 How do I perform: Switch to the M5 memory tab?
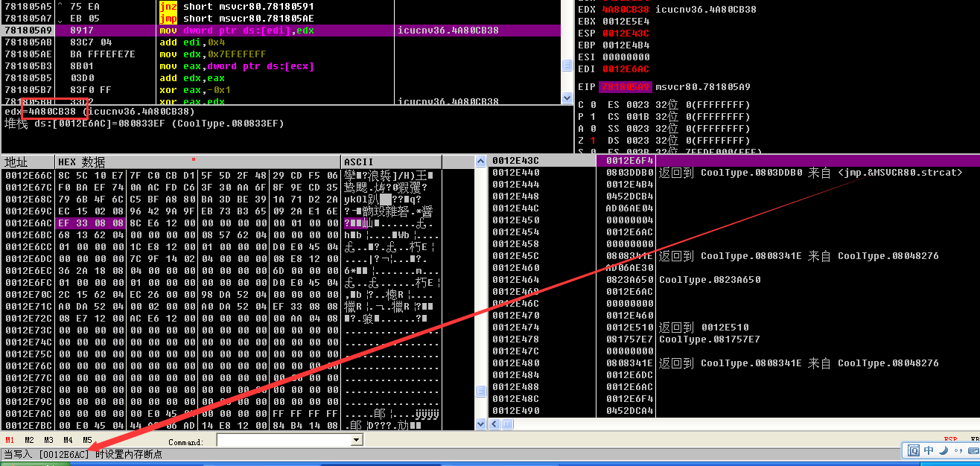[87, 441]
